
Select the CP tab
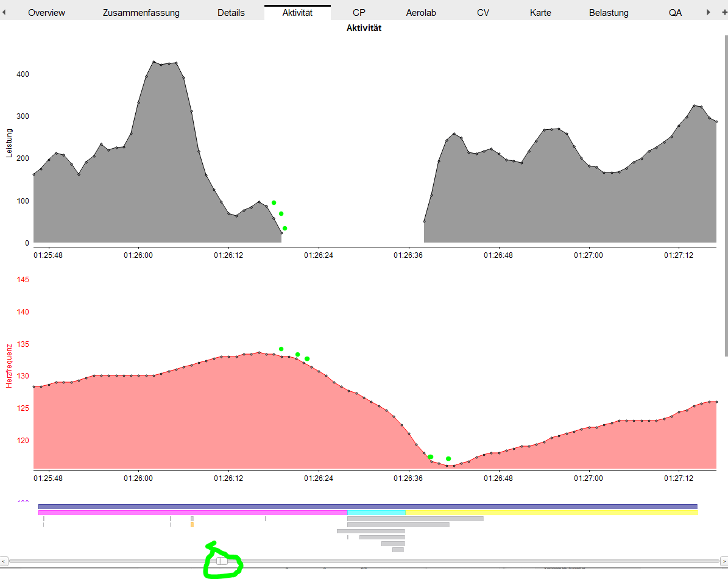coord(359,12)
